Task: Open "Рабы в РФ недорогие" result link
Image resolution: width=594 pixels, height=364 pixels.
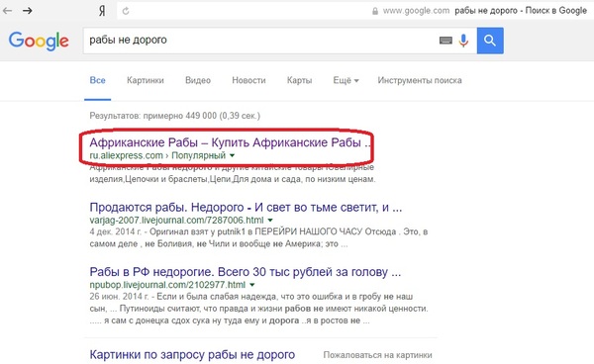Action: (246, 272)
